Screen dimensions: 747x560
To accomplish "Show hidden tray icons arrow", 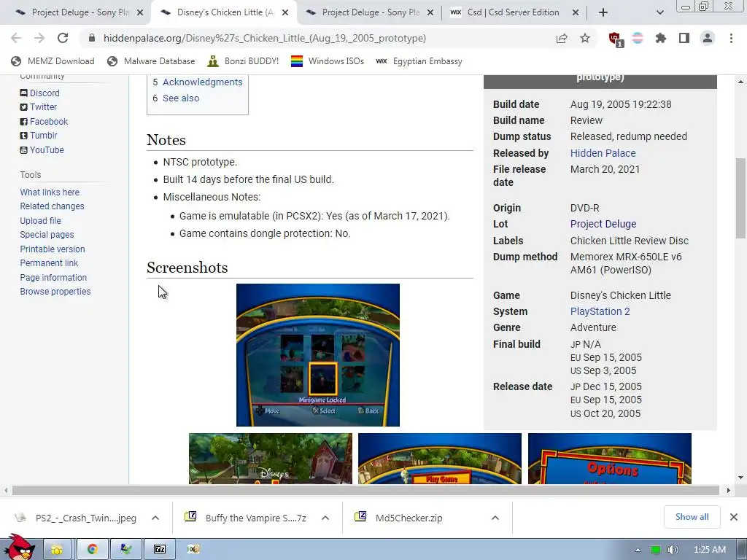I will [638, 550].
